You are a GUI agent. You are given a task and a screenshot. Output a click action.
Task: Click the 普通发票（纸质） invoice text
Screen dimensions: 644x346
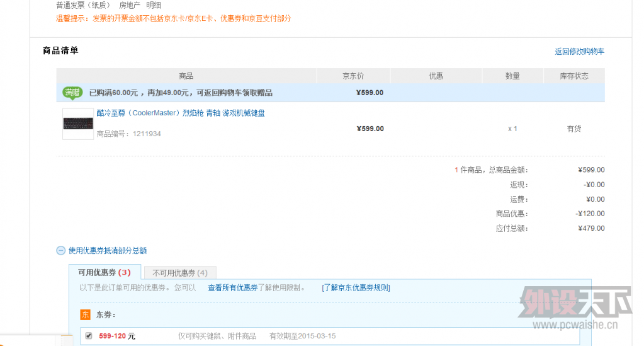click(83, 5)
